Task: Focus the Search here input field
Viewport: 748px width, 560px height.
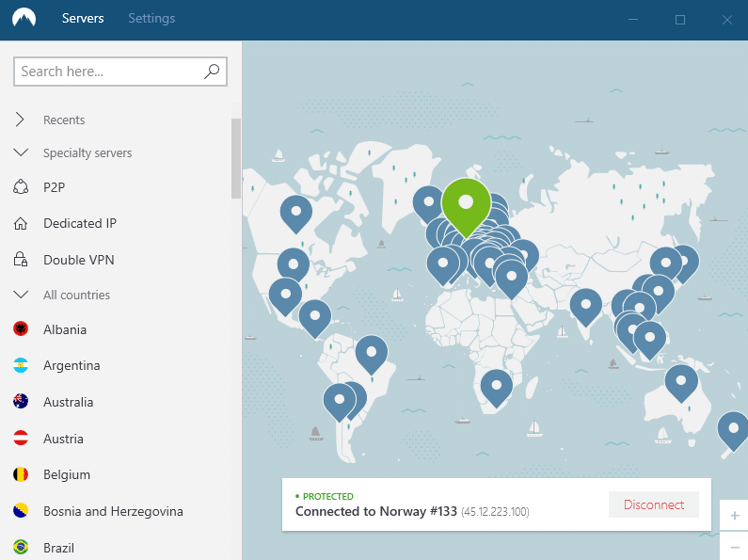Action: (x=120, y=72)
